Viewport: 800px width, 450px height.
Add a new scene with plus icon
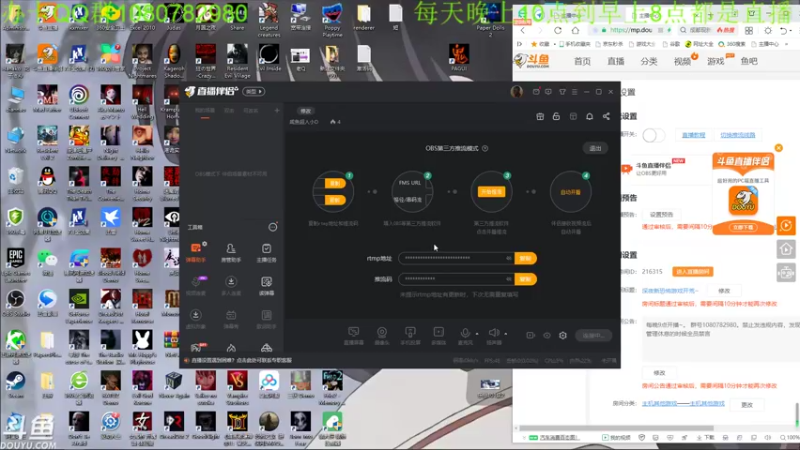(277, 111)
